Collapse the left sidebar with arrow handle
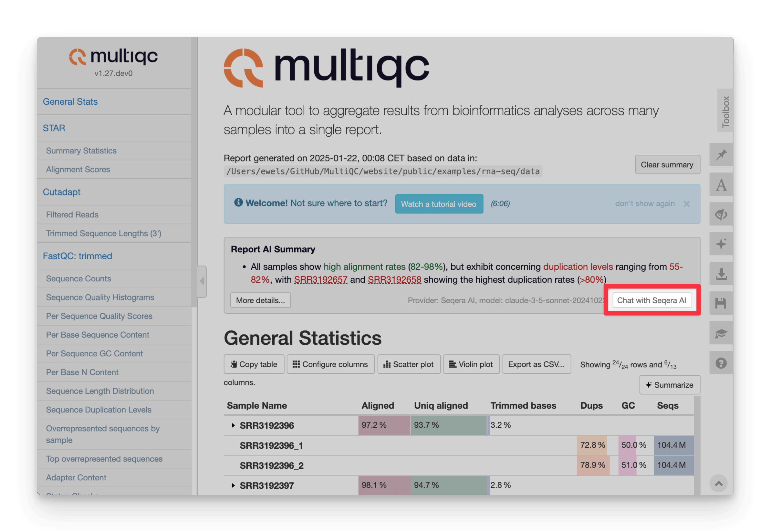Image resolution: width=771 pixels, height=532 pixels. tap(202, 281)
